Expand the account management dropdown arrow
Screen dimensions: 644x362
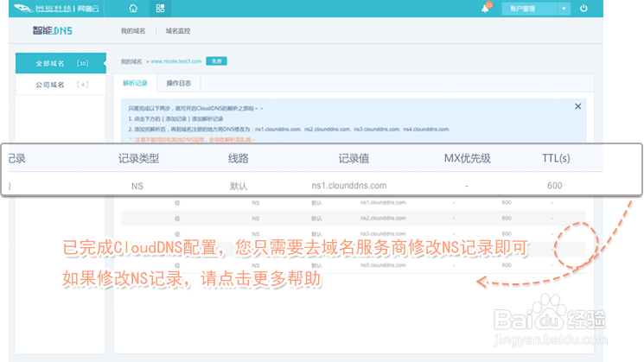[564, 9]
